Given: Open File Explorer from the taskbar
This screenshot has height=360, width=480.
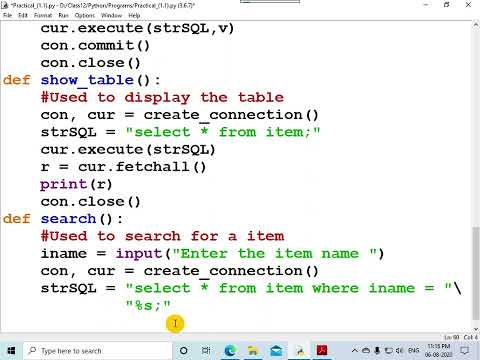Looking at the screenshot, I should point(253,351).
